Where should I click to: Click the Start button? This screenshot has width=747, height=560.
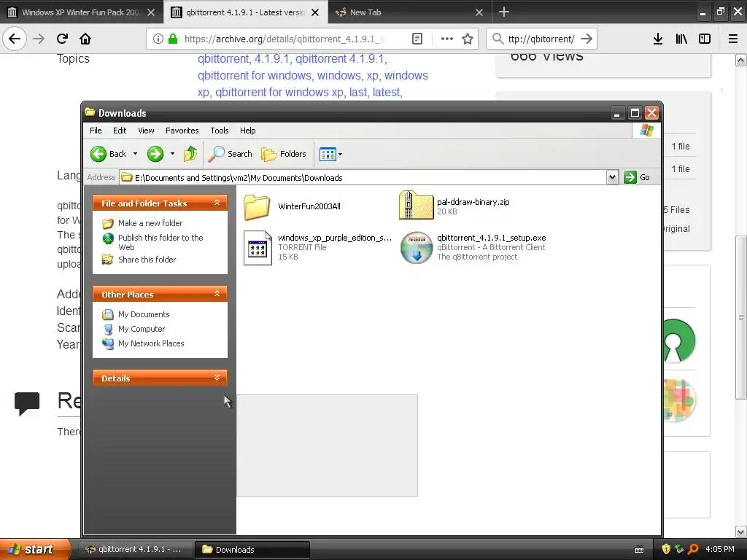tap(35, 549)
